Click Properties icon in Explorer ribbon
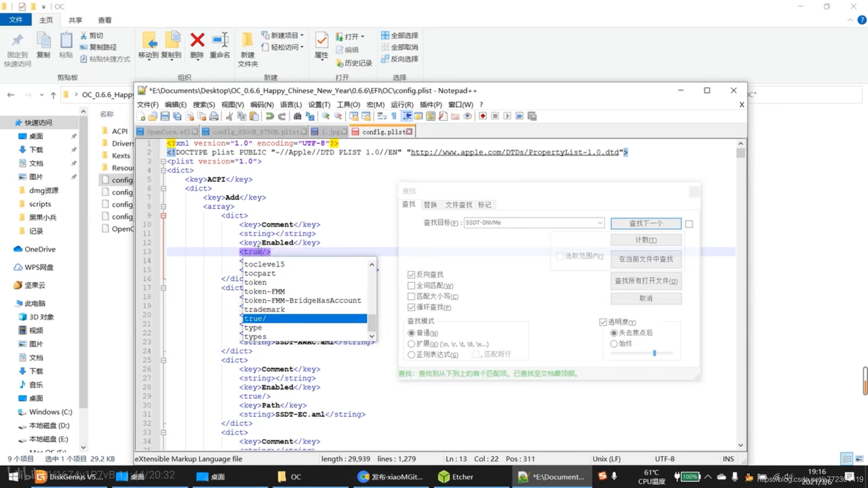 coord(321,41)
